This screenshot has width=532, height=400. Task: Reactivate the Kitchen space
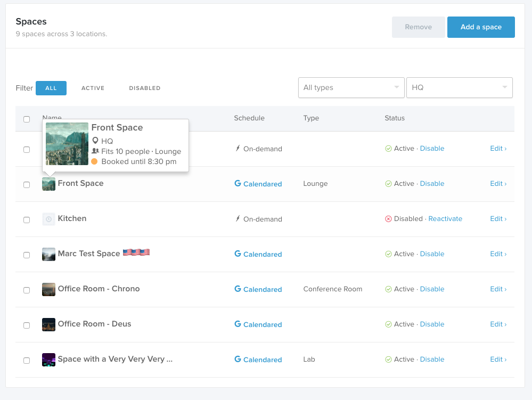(445, 219)
